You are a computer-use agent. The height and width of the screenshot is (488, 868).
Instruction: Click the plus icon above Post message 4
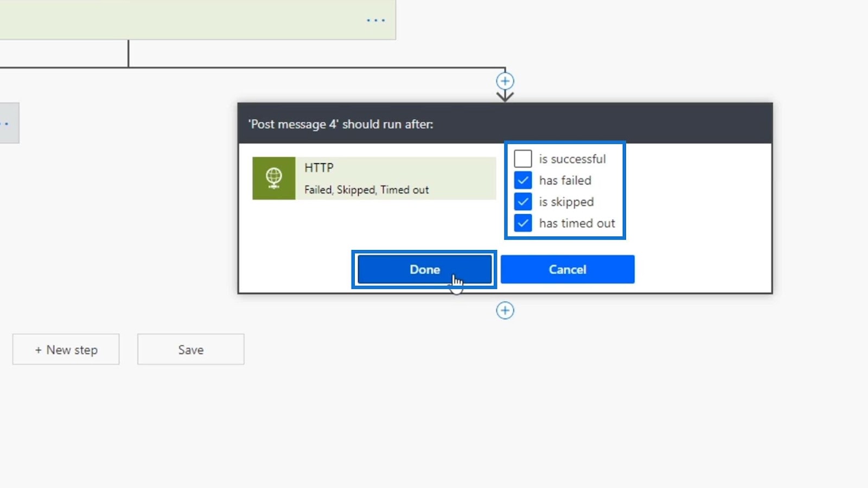click(505, 81)
